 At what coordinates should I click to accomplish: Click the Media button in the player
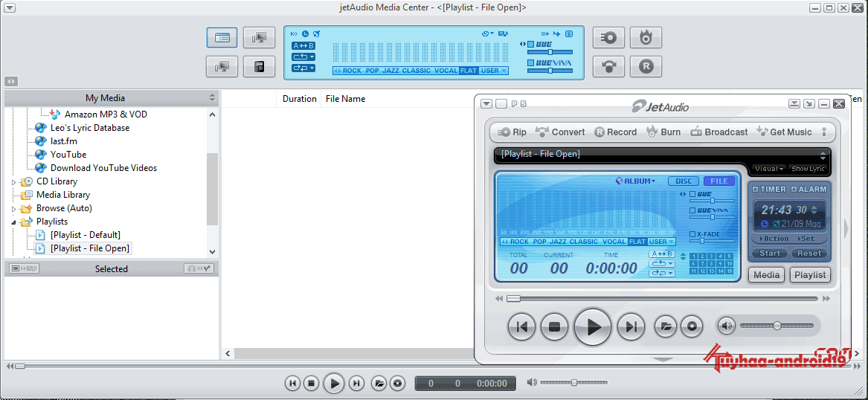[x=767, y=274]
